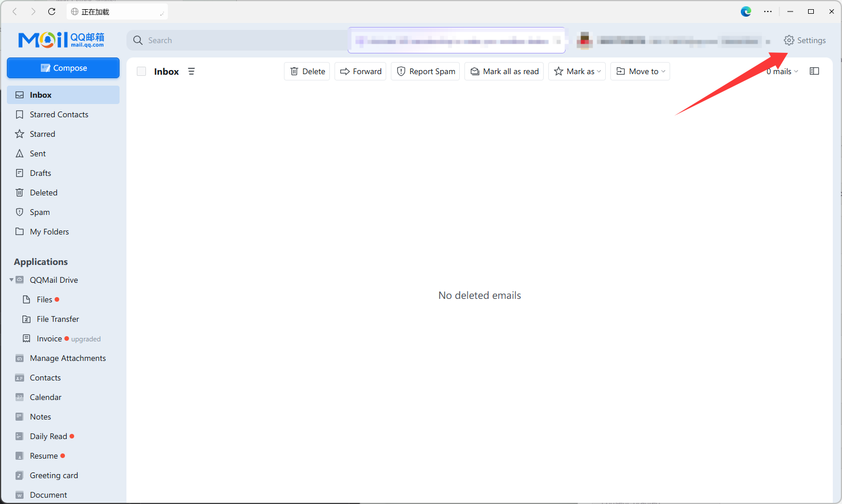Click the QQ Mail logo
This screenshot has height=504, width=842.
61,40
